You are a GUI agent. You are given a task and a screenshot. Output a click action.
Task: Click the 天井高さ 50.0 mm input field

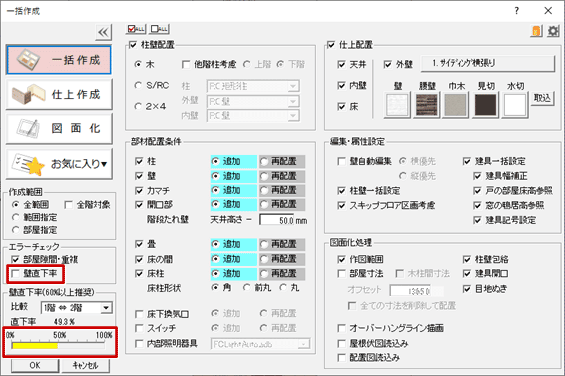pos(284,220)
